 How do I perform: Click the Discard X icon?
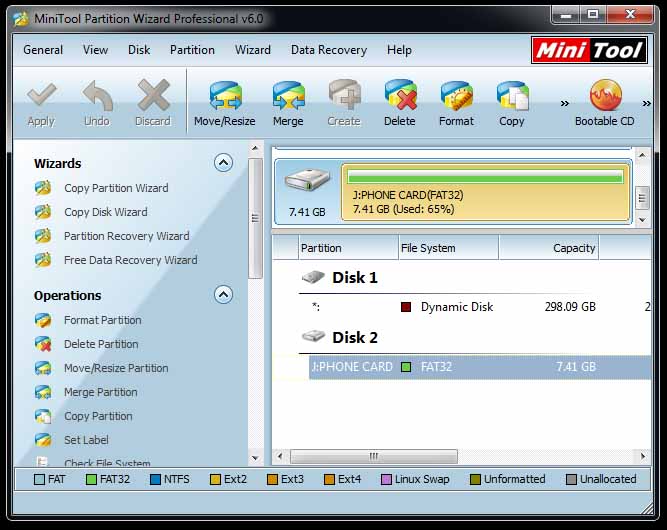point(153,94)
